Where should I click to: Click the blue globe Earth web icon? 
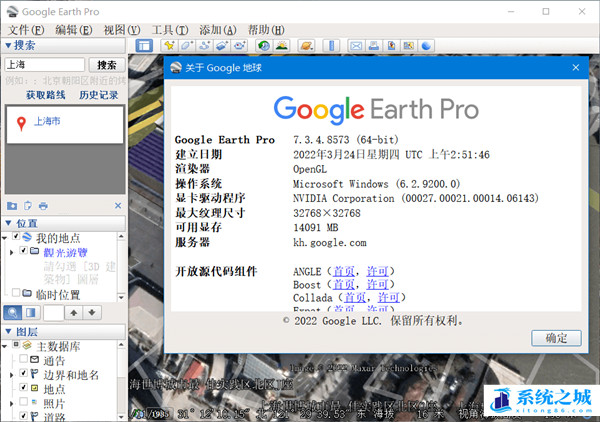click(x=426, y=46)
